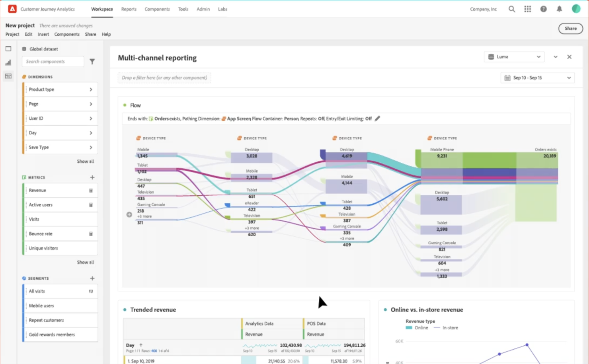The width and height of the screenshot is (589, 364).
Task: Click the Company, Inc organization name
Action: [483, 9]
